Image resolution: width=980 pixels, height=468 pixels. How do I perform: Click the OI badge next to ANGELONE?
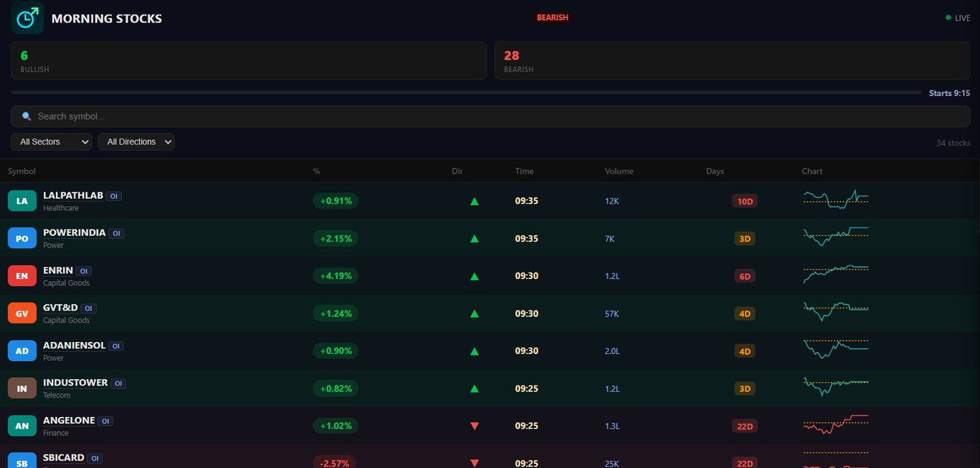(105, 421)
